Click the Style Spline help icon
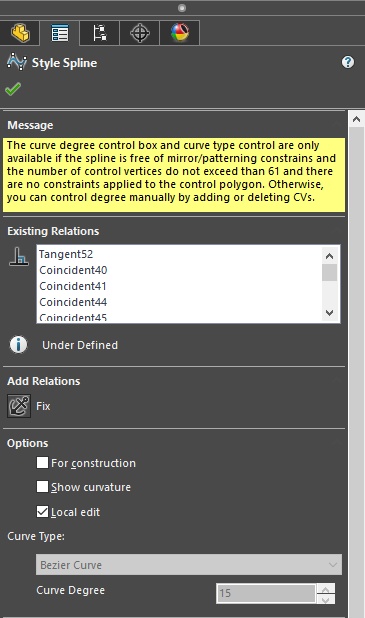The image size is (365, 618). (x=348, y=62)
